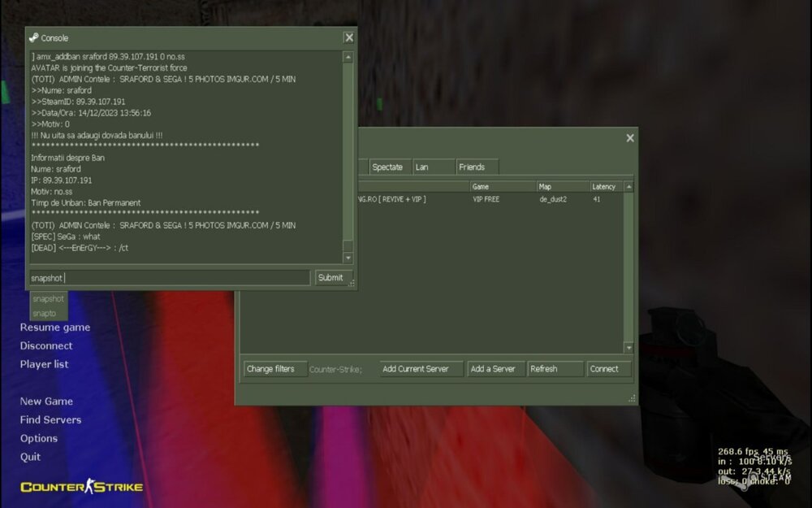812x508 pixels.
Task: Open Options from the main menu
Action: [39, 438]
